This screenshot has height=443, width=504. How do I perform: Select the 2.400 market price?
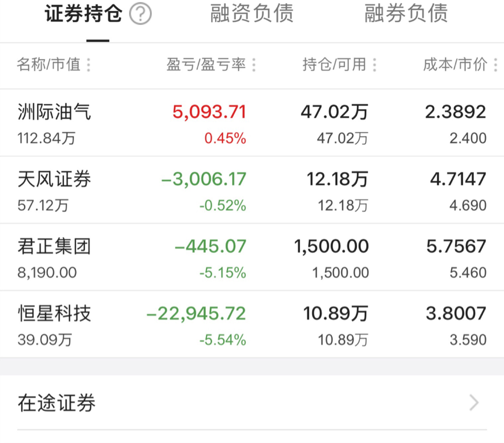(468, 138)
